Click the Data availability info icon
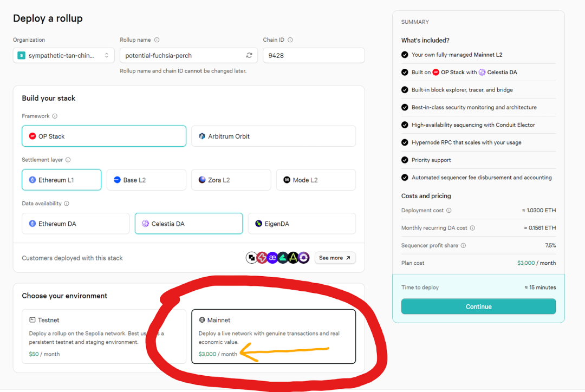Screen dimensions: 585x392 tap(67, 204)
